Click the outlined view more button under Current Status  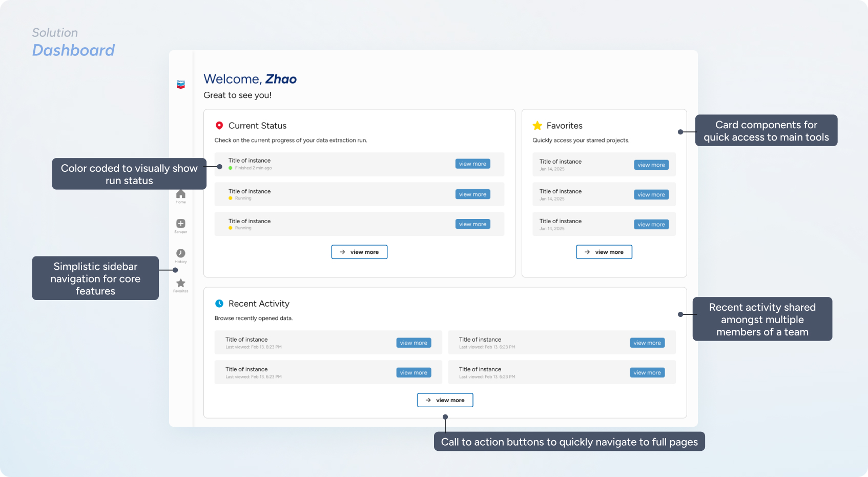(359, 252)
